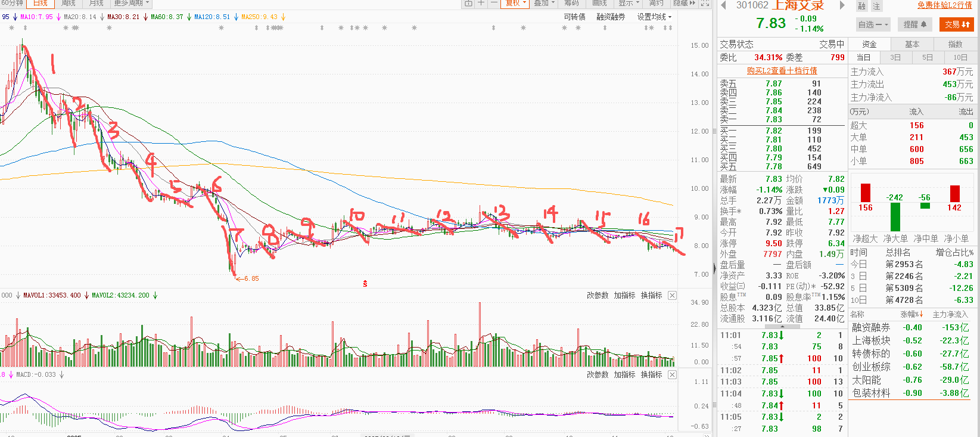Screen dimensions: 980x437
Task: Switch to the 指数 tab
Action: tap(956, 44)
